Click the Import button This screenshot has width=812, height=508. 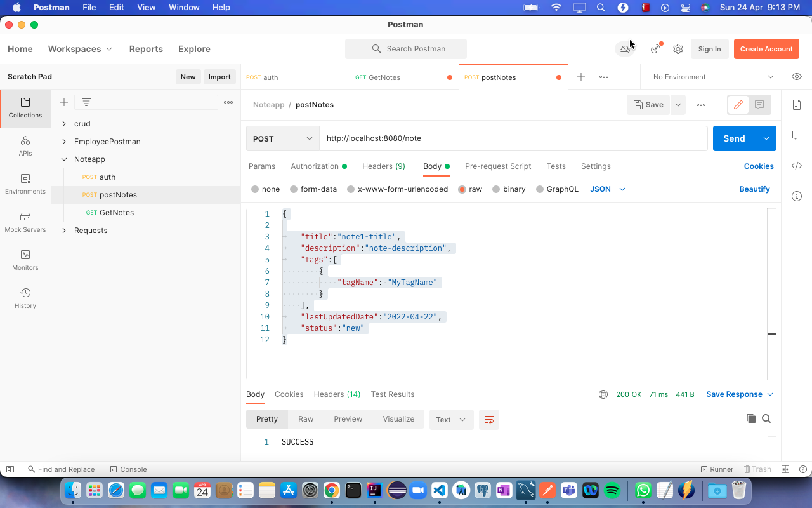[x=219, y=77]
